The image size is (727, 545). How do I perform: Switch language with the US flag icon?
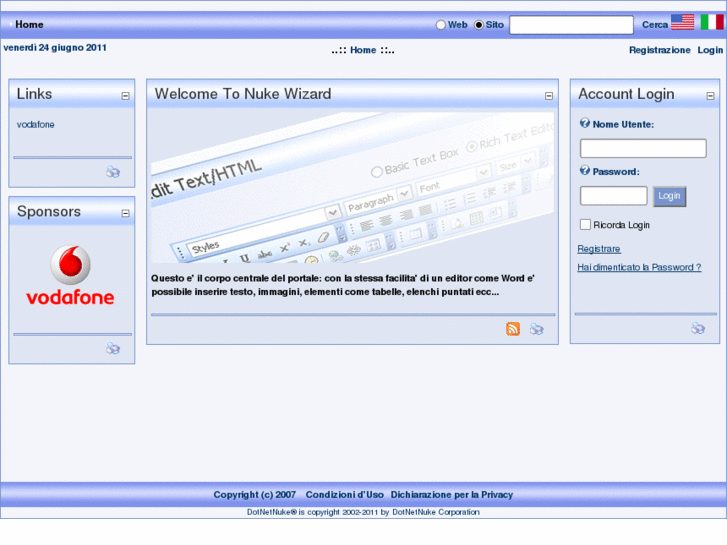pos(682,22)
